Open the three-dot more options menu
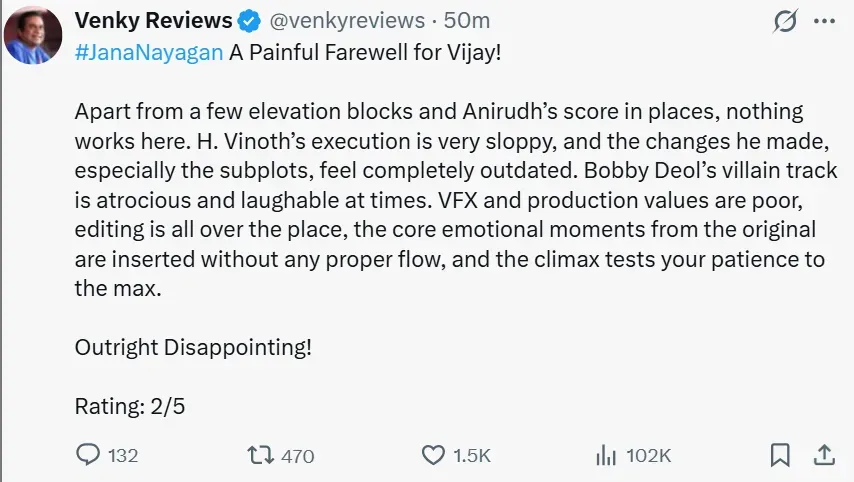854x482 pixels. click(824, 21)
